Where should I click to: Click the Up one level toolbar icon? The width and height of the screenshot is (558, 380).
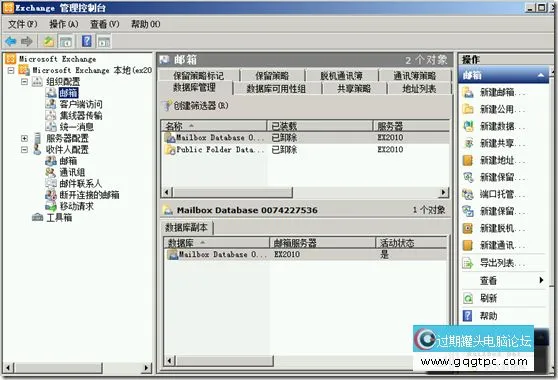coord(49,42)
